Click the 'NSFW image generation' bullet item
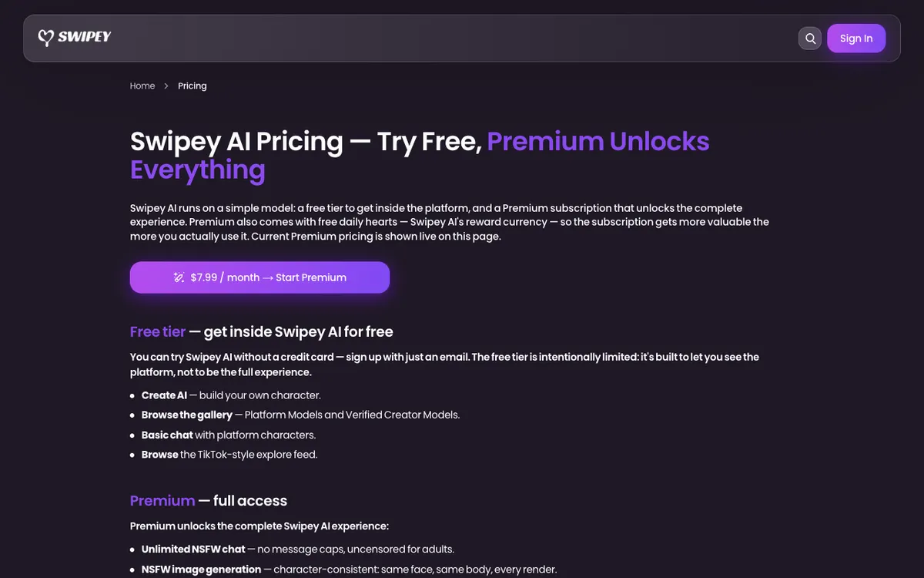This screenshot has width=924, height=578. click(x=349, y=569)
